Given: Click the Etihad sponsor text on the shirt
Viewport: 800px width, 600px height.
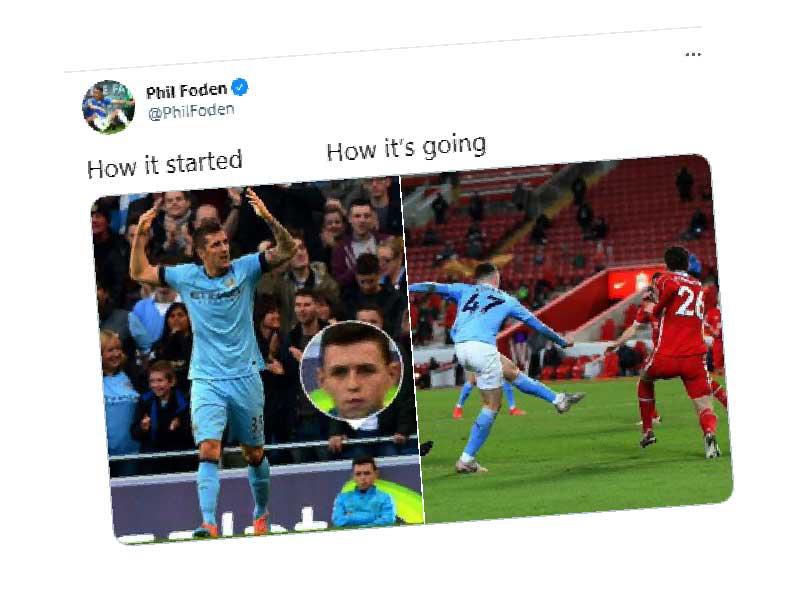Looking at the screenshot, I should pyautogui.click(x=215, y=293).
